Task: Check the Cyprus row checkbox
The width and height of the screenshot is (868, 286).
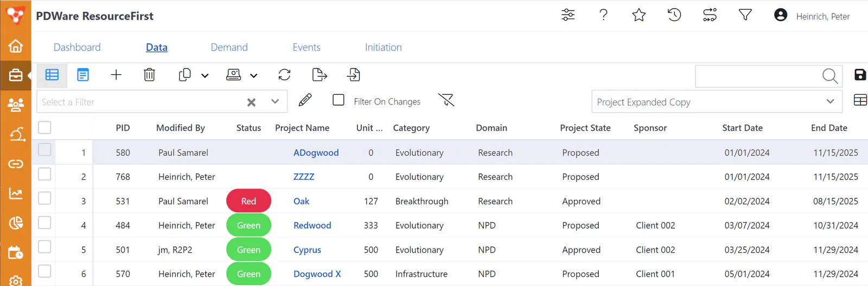Action: coord(44,247)
